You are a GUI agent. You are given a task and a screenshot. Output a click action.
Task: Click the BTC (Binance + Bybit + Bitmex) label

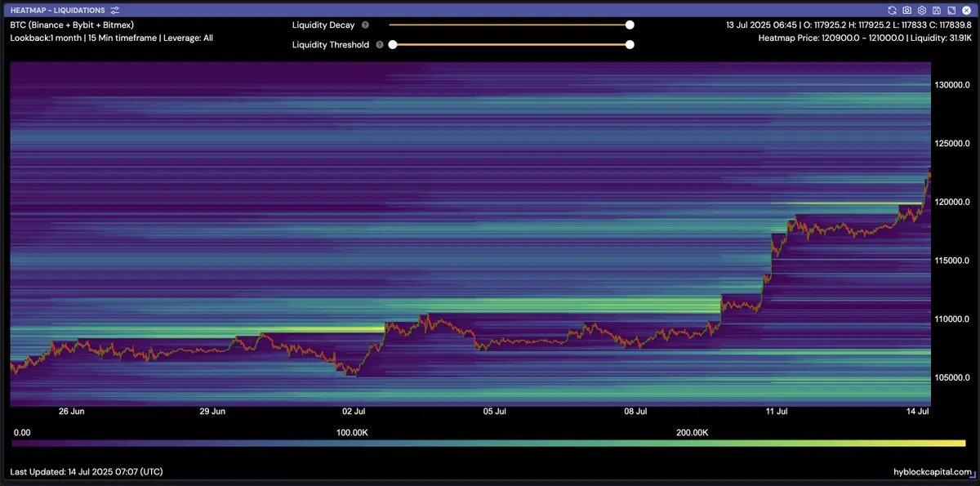tap(72, 25)
